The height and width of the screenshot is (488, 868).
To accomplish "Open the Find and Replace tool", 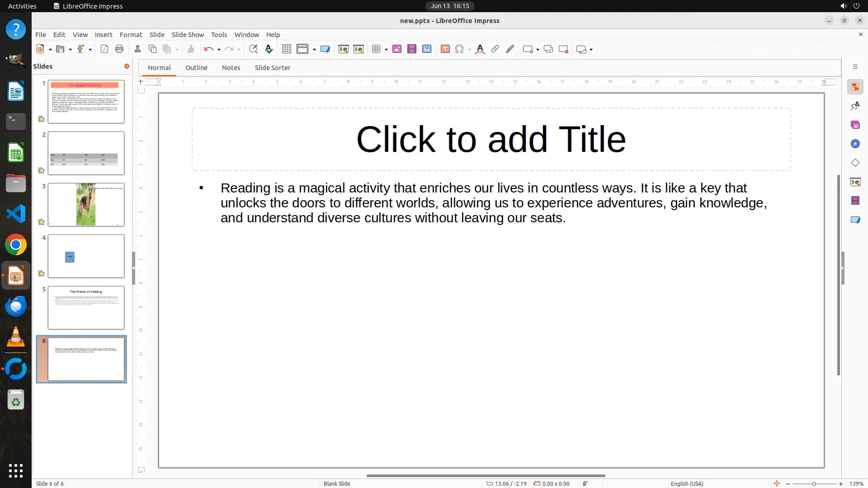I will point(253,49).
